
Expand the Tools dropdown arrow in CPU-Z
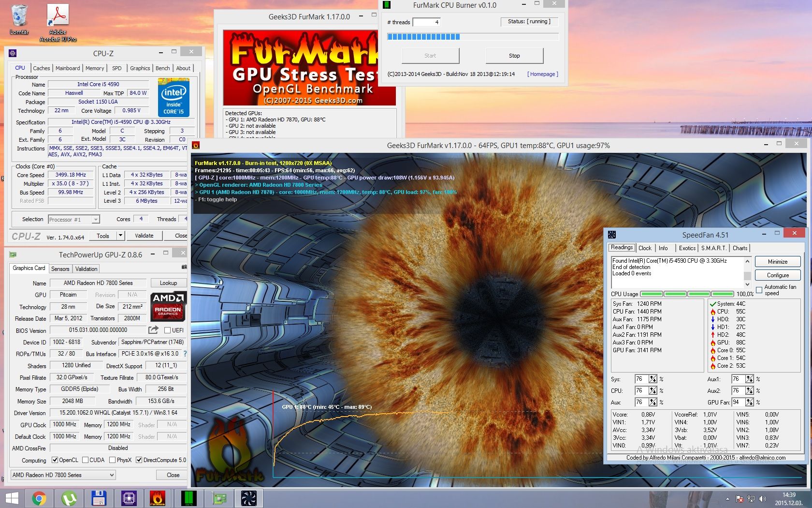120,236
